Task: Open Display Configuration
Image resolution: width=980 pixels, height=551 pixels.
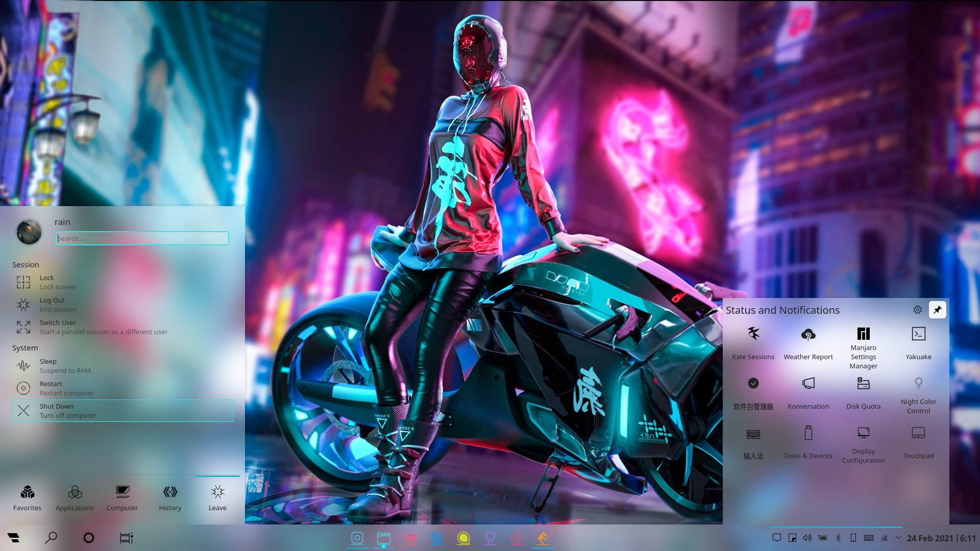Action: [x=864, y=445]
